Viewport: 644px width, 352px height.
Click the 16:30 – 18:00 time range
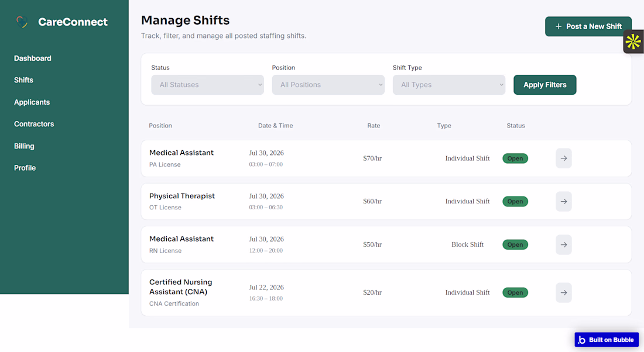click(266, 298)
